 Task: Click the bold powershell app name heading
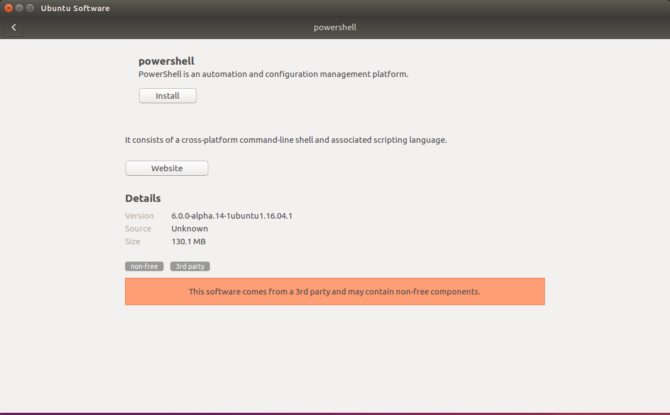(x=165, y=60)
